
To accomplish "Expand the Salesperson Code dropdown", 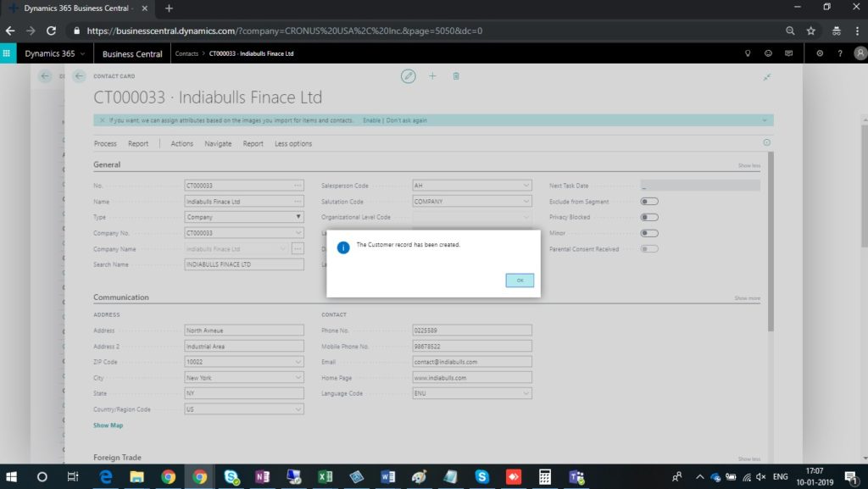I will [526, 186].
